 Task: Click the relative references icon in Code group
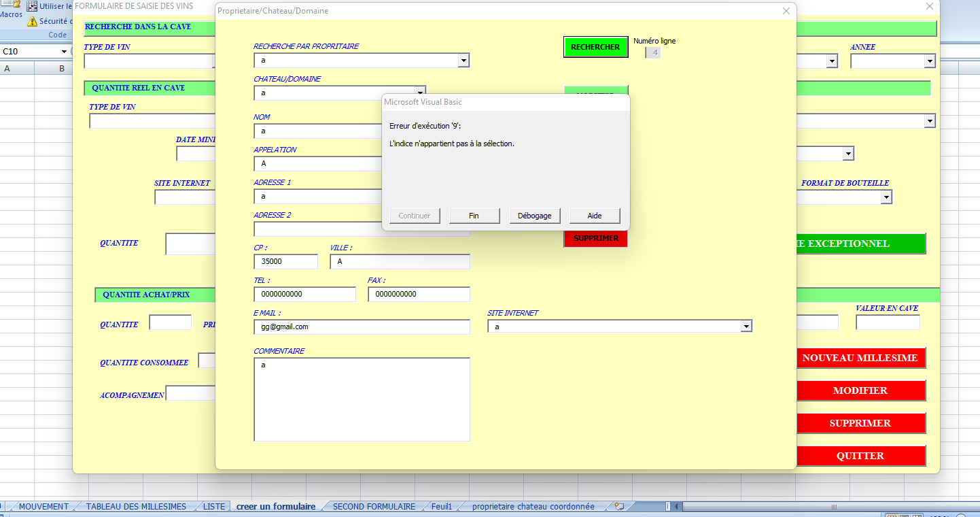point(32,6)
